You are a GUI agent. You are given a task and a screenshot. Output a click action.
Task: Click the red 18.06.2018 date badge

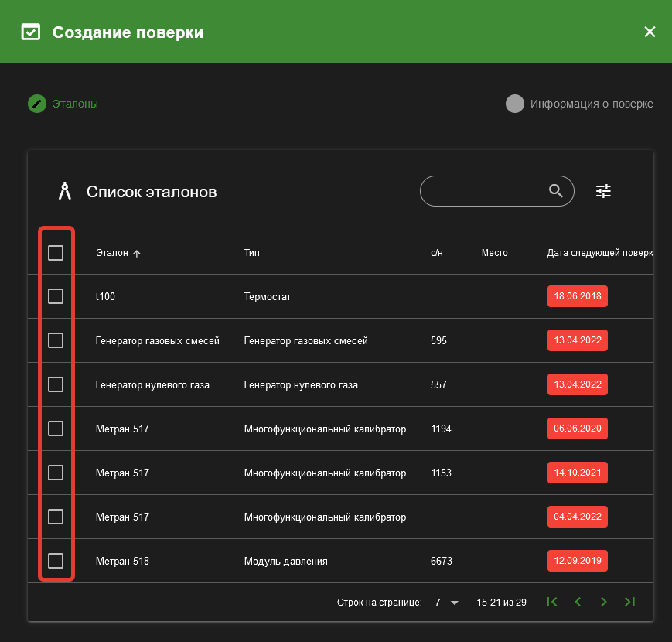(x=578, y=296)
